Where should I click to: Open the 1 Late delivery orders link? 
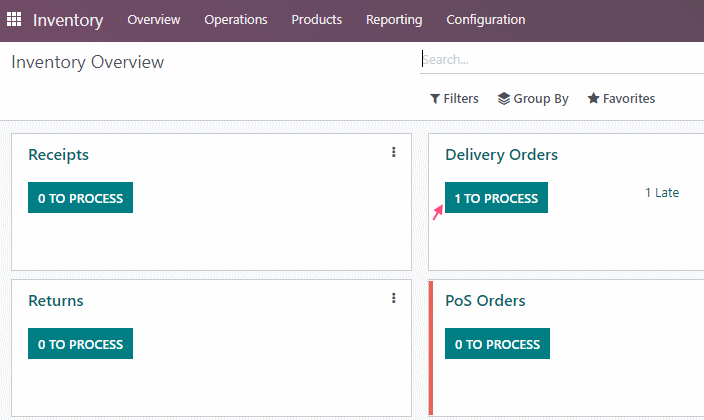pos(662,193)
